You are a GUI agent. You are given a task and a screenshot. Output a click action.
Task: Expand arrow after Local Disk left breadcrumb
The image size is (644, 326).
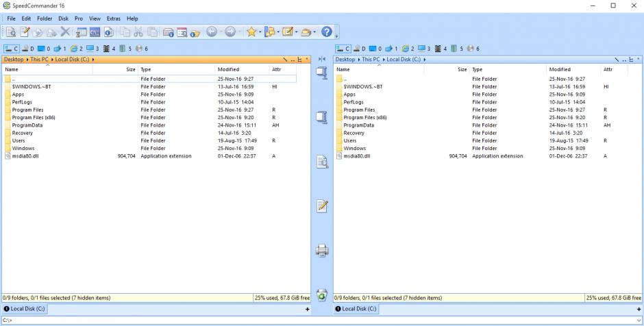point(93,60)
